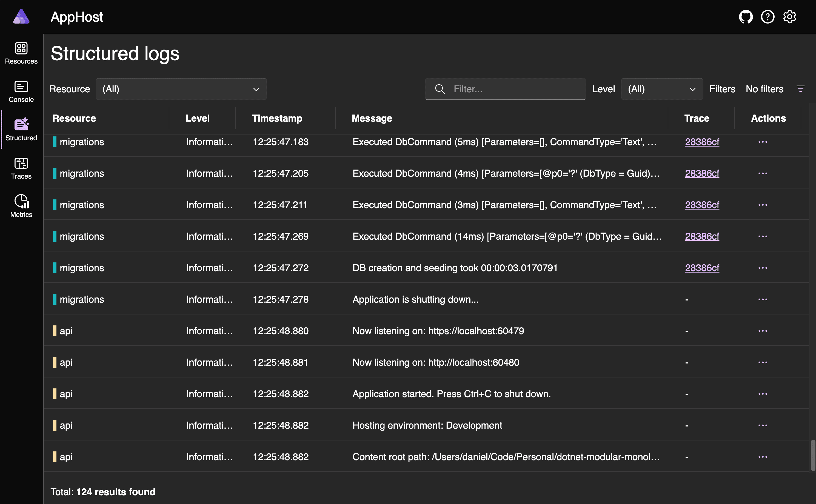The image size is (816, 504).
Task: Toggle No filters option
Action: pos(764,88)
